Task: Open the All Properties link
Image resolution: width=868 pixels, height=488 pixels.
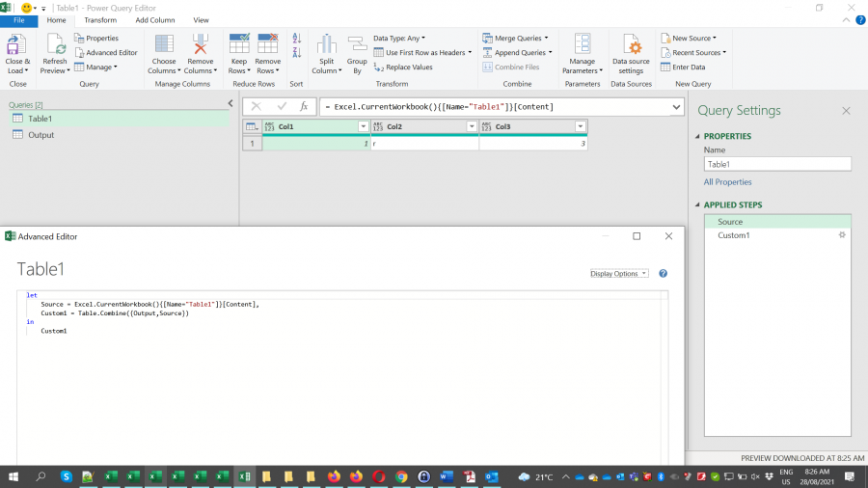Action: pyautogui.click(x=727, y=182)
